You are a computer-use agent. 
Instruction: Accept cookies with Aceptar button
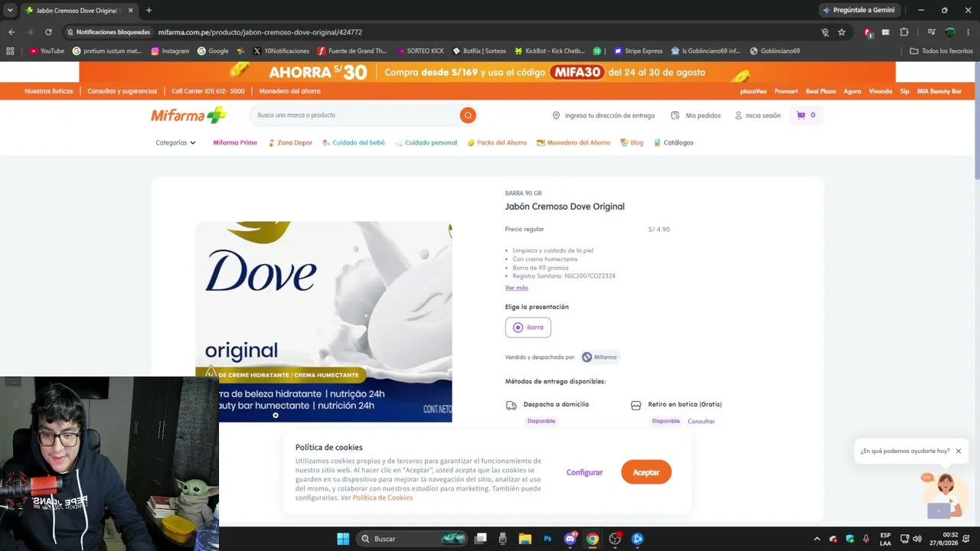click(x=646, y=472)
